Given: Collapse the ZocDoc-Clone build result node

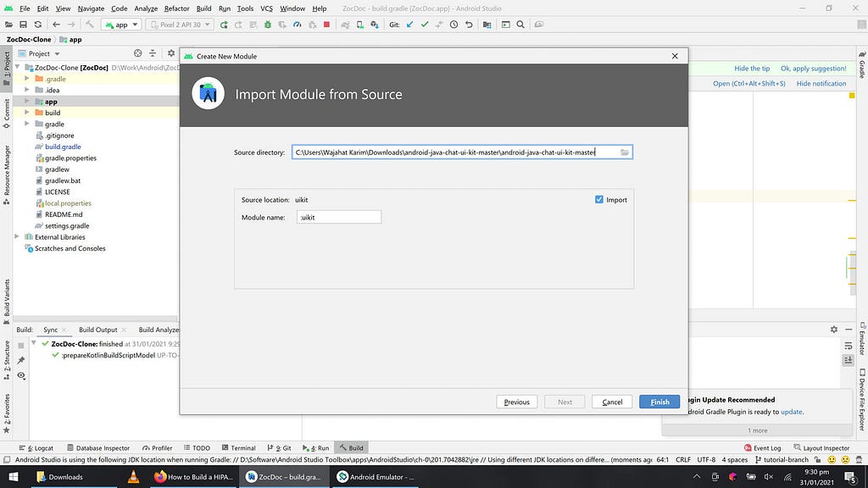Looking at the screenshot, I should pos(34,344).
